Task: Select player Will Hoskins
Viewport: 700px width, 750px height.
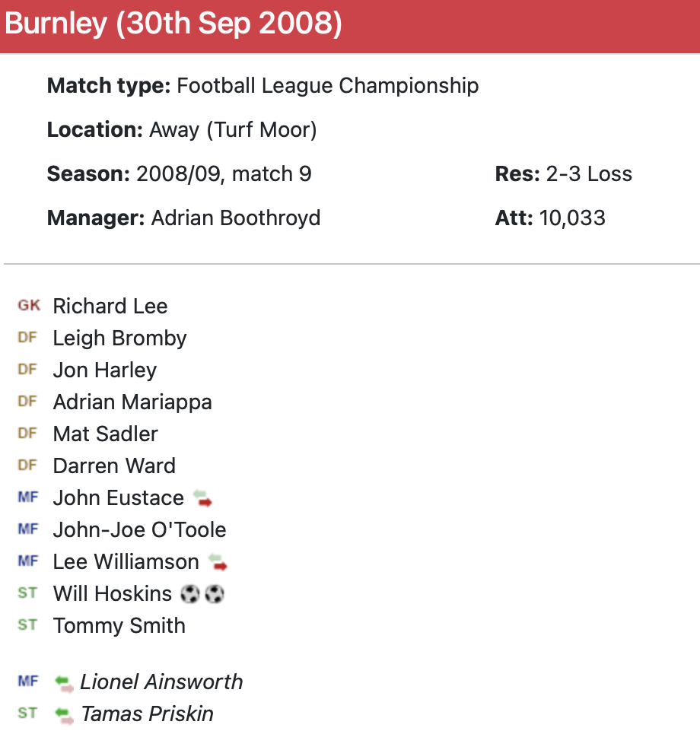Action: [x=113, y=593]
